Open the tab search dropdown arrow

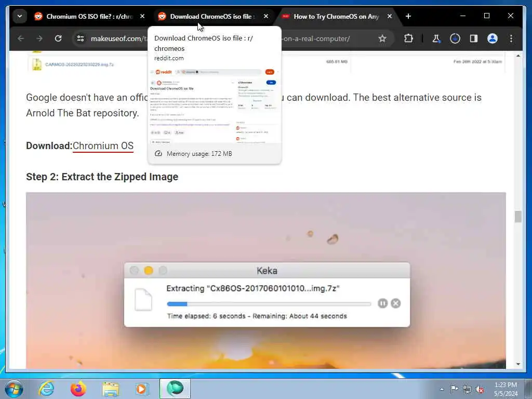coord(20,16)
